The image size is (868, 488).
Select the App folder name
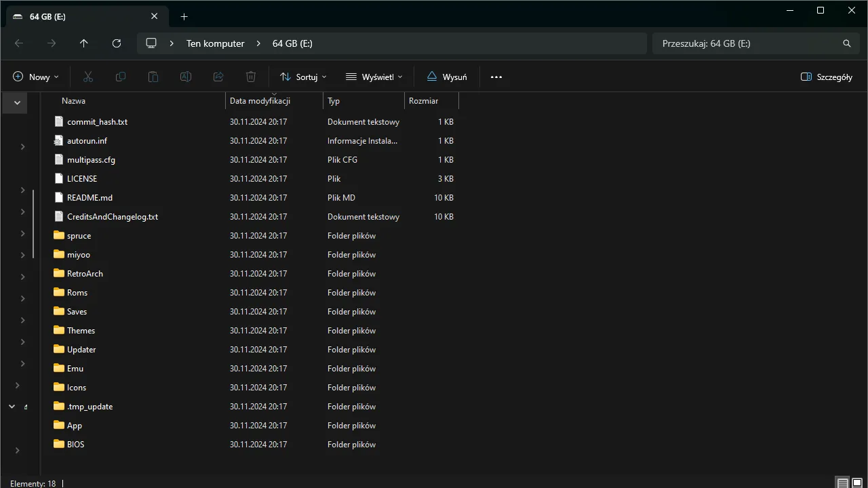click(75, 426)
